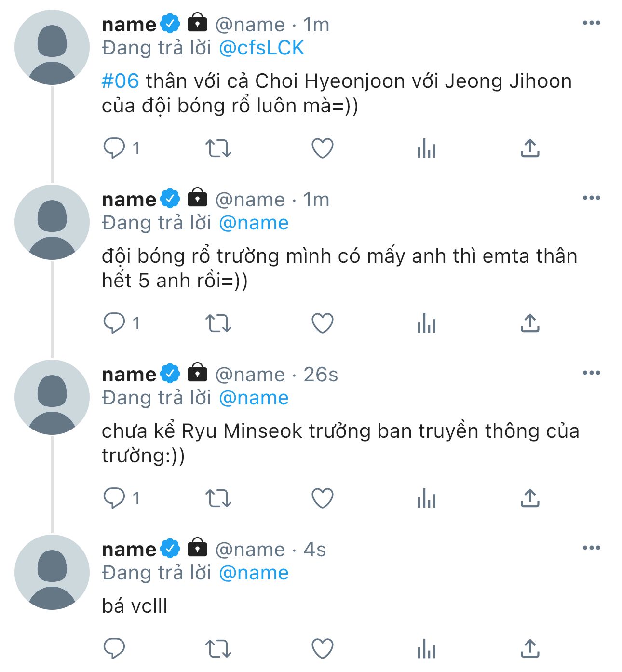This screenshot has height=672, width=622.
Task: Like the tweet mentioning Ryu Minseok
Action: 323,498
